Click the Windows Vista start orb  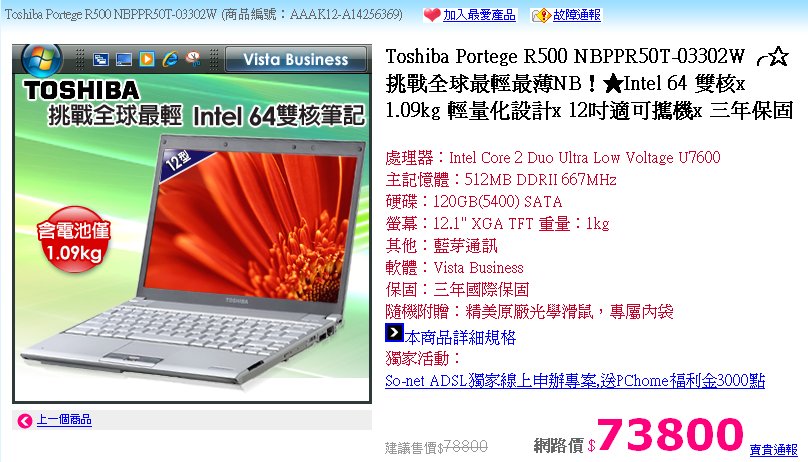point(41,58)
